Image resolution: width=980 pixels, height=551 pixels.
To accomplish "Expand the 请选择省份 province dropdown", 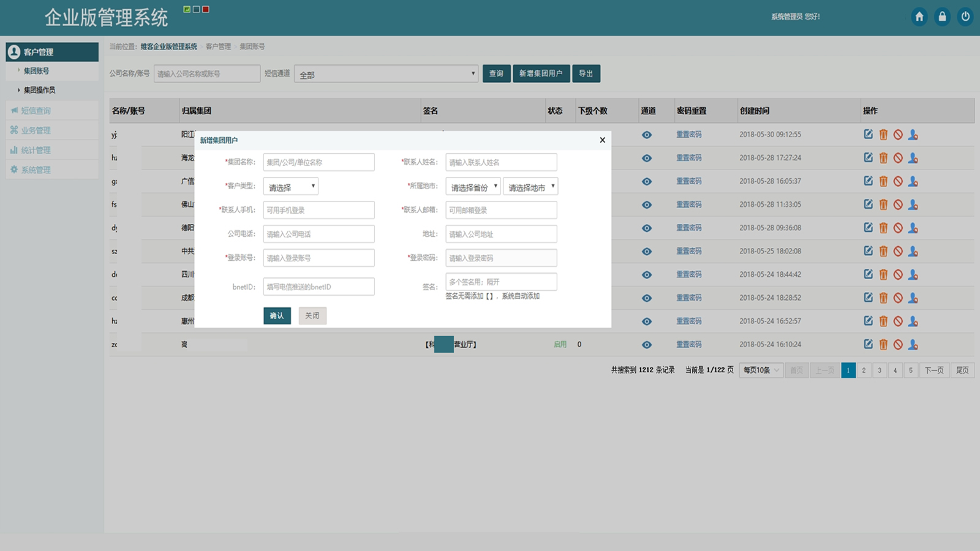I will [473, 187].
